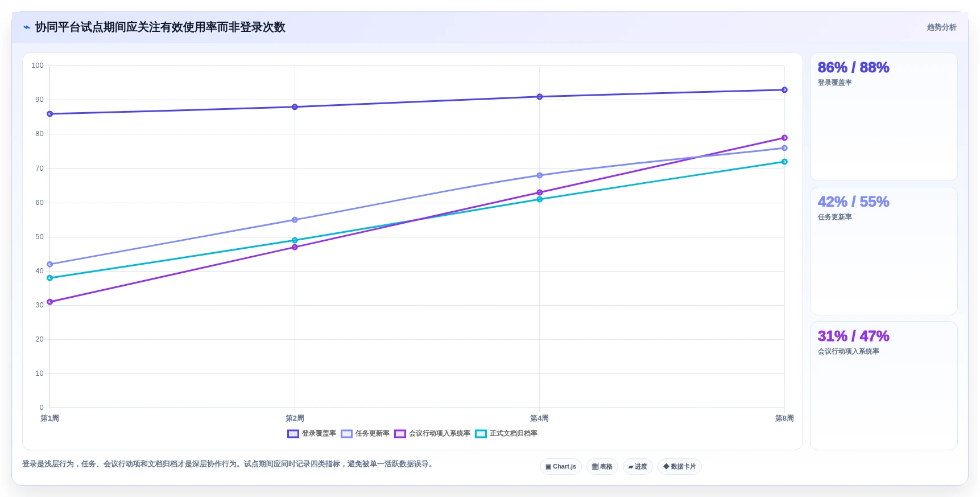This screenshot has width=980, height=497.
Task: Click the 第4周 x-axis label
Action: [540, 418]
